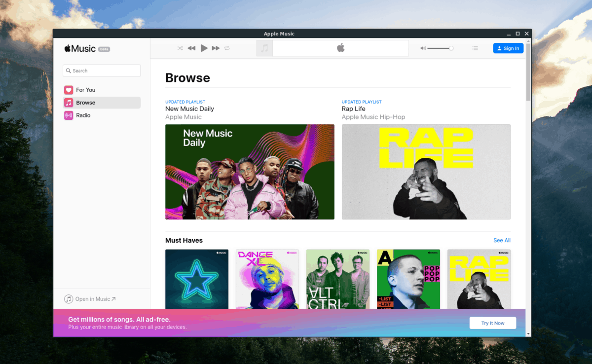This screenshot has width=592, height=364.
Task: Click the Browse music note icon
Action: [69, 103]
